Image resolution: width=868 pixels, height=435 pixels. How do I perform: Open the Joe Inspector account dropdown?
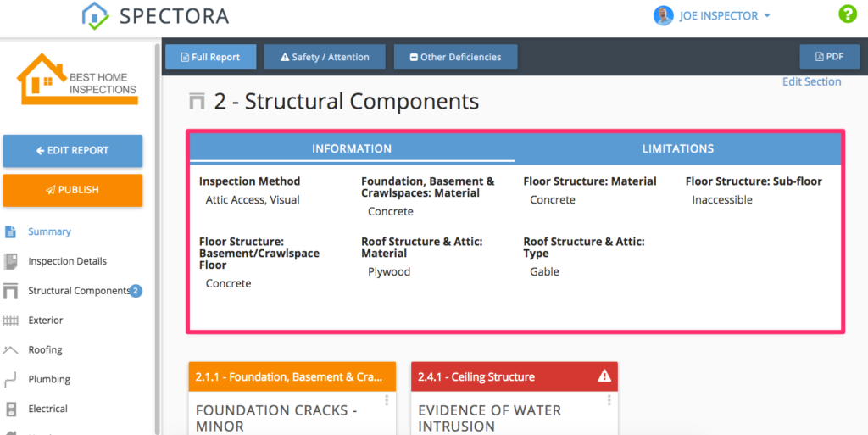(x=712, y=15)
